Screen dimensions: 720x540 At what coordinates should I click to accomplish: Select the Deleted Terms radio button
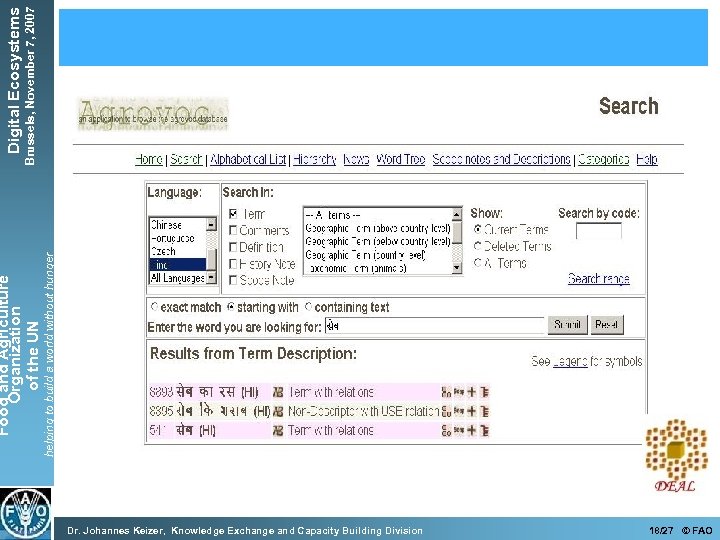click(478, 246)
